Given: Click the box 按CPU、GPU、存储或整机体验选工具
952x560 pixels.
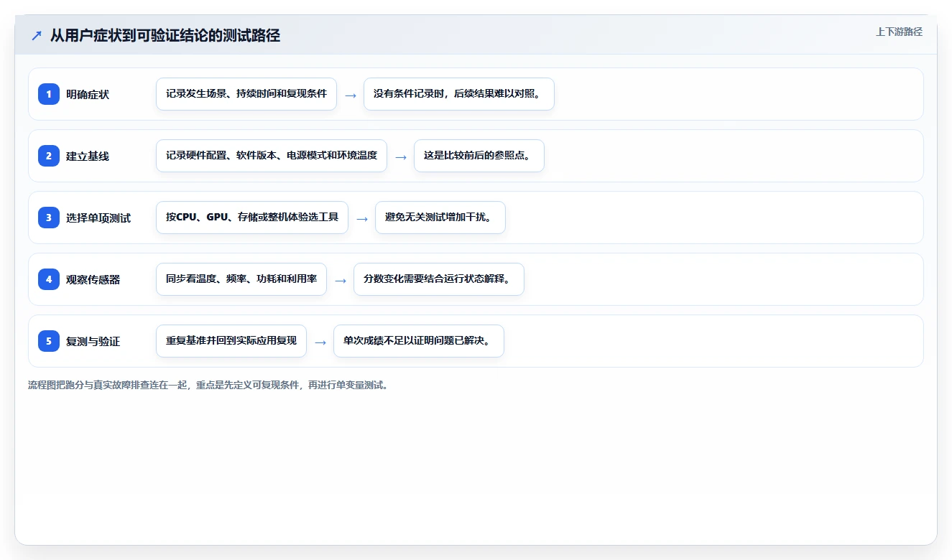Looking at the screenshot, I should pyautogui.click(x=252, y=218).
